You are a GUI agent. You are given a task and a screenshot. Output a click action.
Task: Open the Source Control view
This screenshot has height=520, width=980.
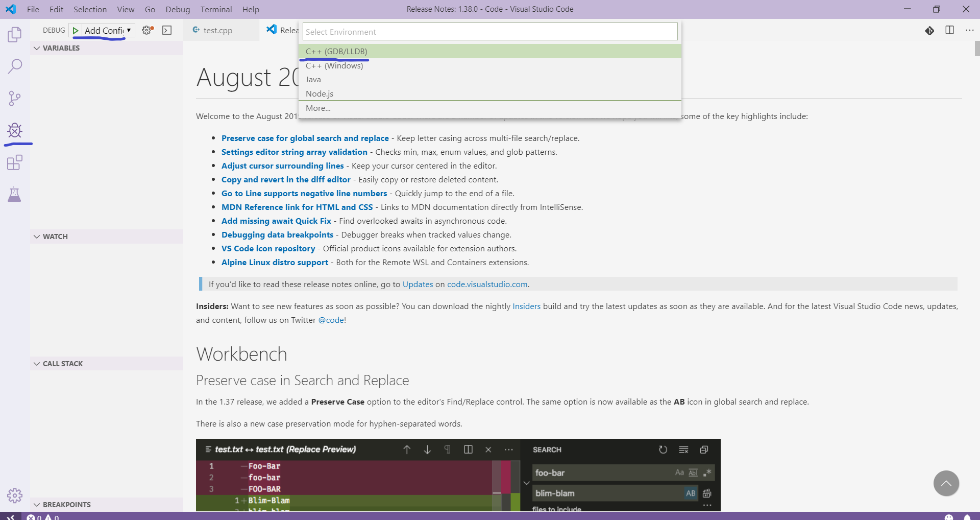coord(15,99)
